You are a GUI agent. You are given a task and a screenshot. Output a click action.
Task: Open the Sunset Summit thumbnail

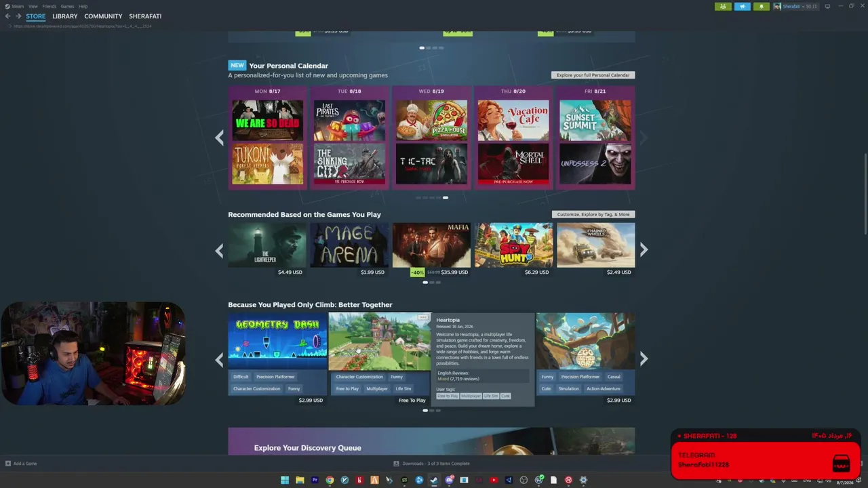[595, 120]
